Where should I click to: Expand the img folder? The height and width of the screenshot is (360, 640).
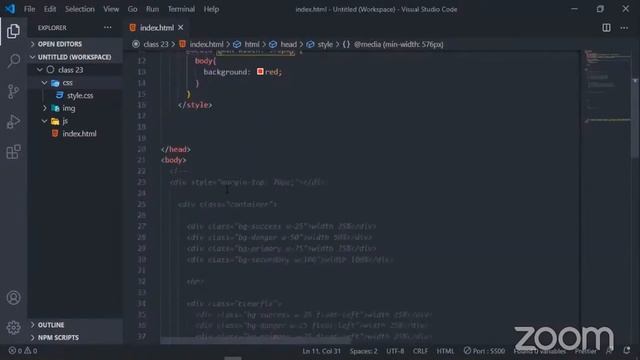pyautogui.click(x=75, y=108)
